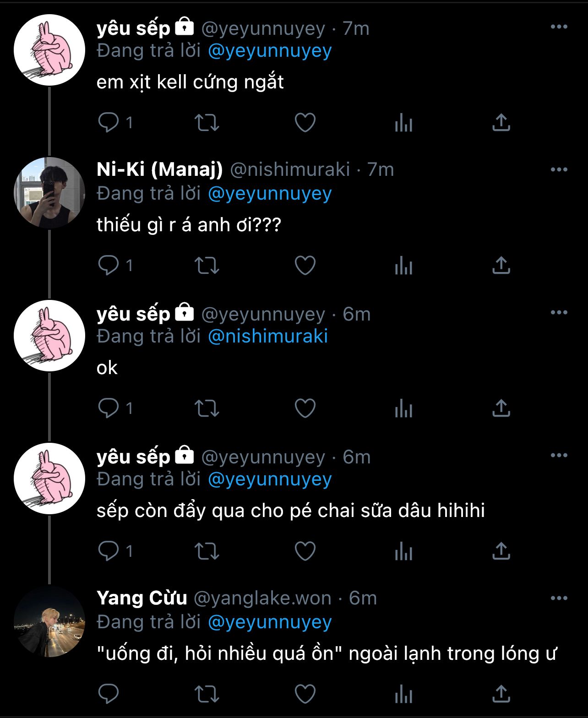Screen dimensions: 588x718
Task: Like the "ok" tweet
Action: [305, 408]
